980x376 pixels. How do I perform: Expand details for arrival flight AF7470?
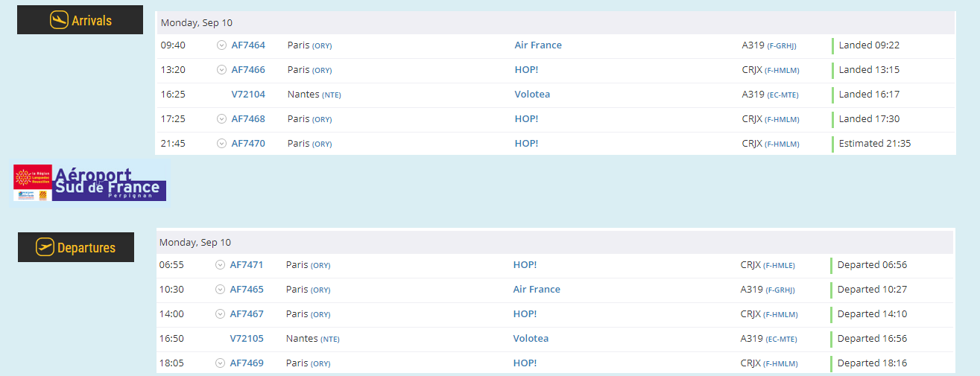tap(221, 144)
